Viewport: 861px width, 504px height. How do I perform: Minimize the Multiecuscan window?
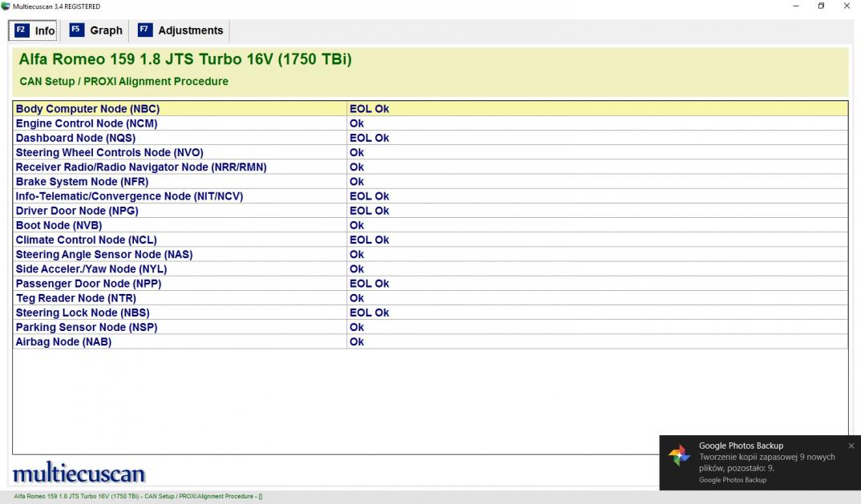(x=795, y=6)
